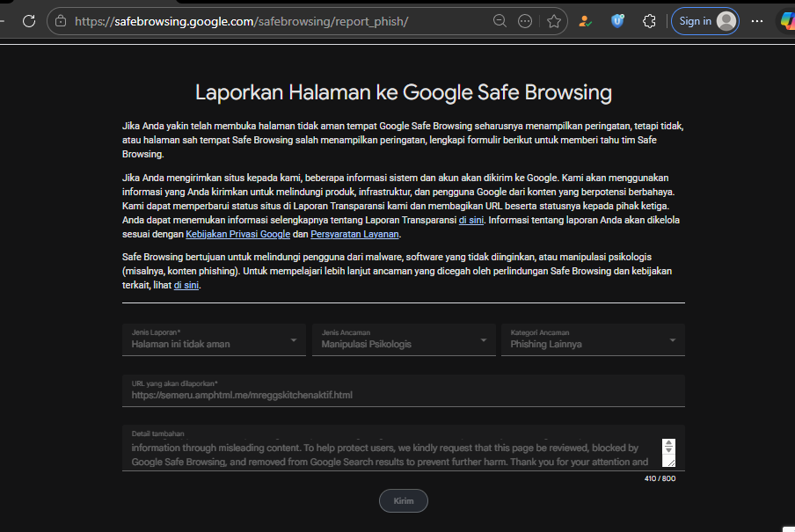Click the Sign in button
The height and width of the screenshot is (532, 795).
point(704,21)
